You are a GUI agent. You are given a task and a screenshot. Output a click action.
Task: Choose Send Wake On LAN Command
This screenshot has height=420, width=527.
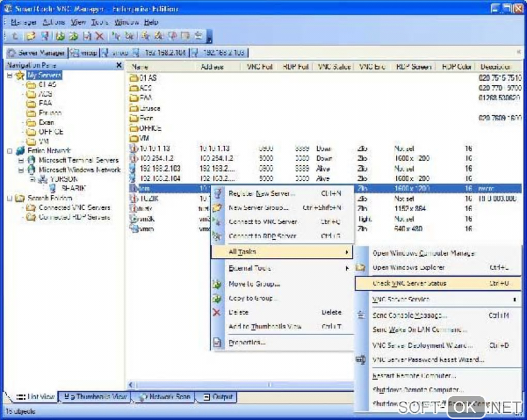coord(438,330)
